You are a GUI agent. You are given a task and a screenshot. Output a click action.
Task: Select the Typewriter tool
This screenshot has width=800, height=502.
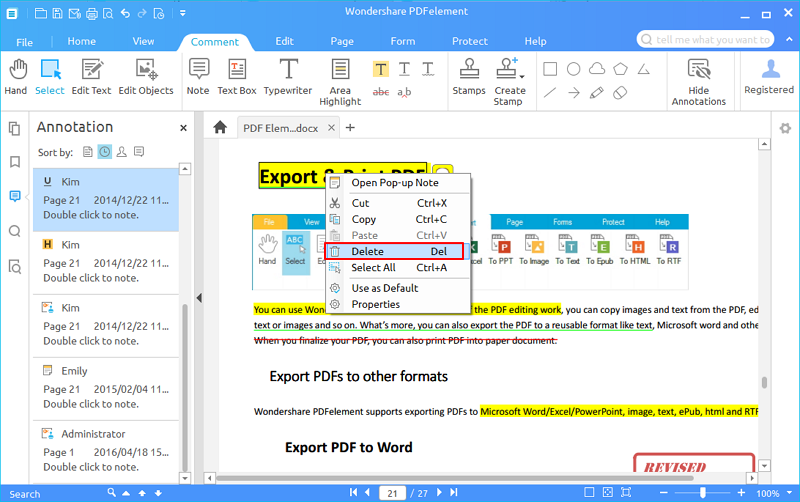[288, 77]
